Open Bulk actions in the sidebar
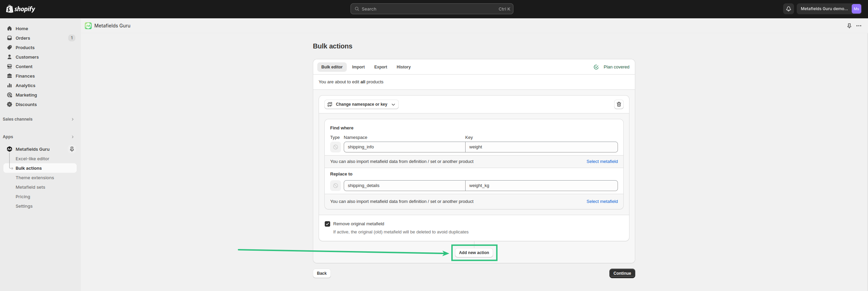The width and height of the screenshot is (868, 291). [40, 168]
